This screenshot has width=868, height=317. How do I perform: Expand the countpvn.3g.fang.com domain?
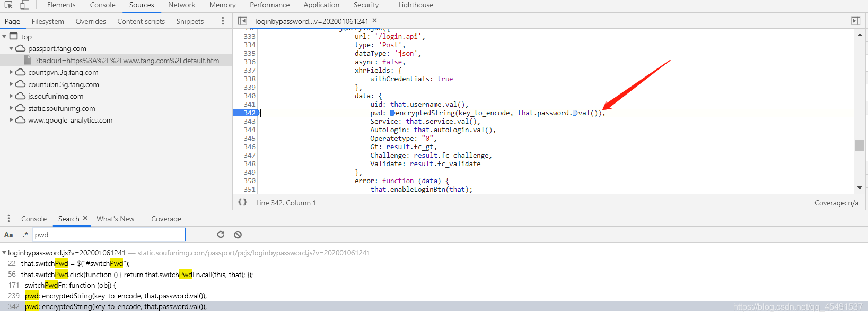coord(11,72)
